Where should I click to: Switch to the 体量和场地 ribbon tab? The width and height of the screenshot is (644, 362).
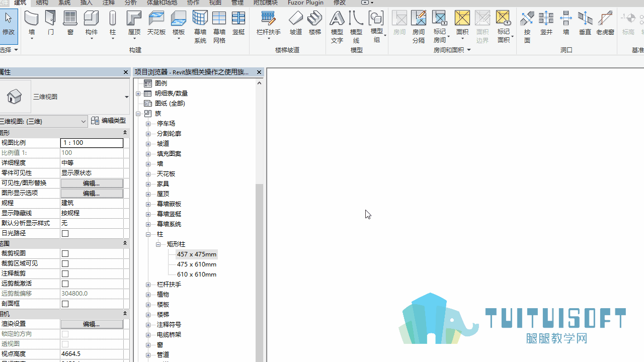162,3
